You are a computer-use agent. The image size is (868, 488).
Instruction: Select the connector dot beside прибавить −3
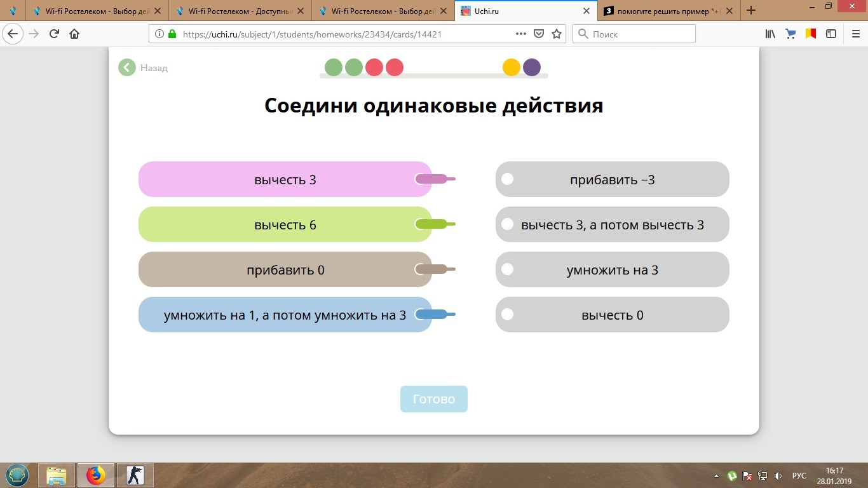tap(507, 179)
